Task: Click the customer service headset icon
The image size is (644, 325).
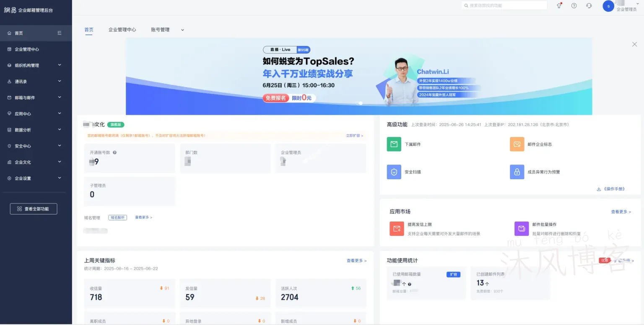Action: pos(589,6)
